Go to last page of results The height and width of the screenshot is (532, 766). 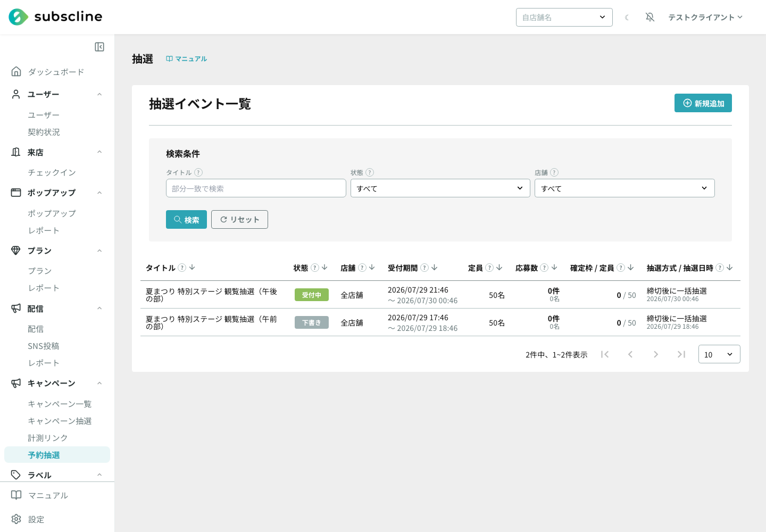click(681, 354)
